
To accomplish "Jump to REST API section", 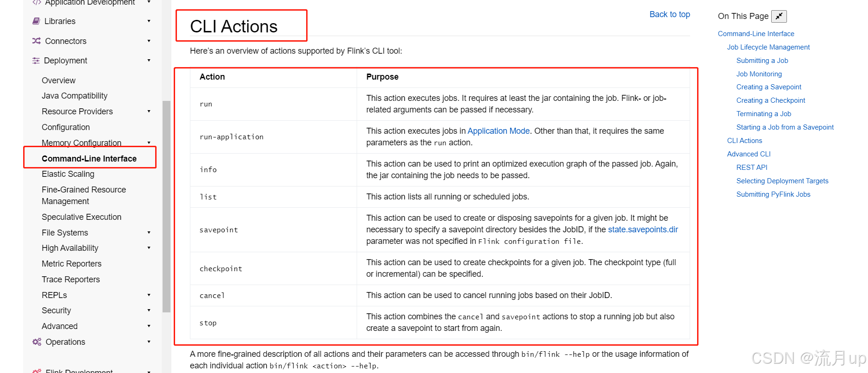I will [752, 168].
